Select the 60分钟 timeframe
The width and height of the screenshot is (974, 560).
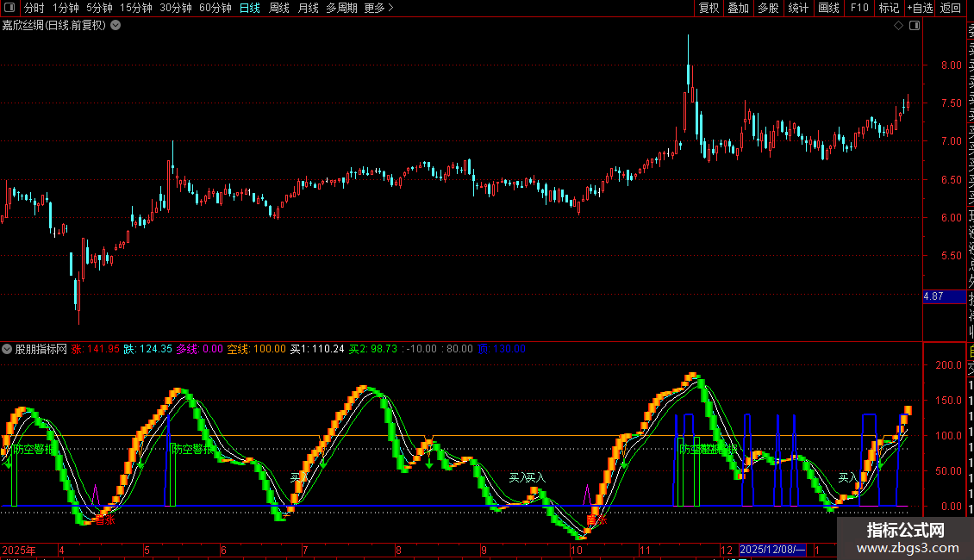[215, 8]
